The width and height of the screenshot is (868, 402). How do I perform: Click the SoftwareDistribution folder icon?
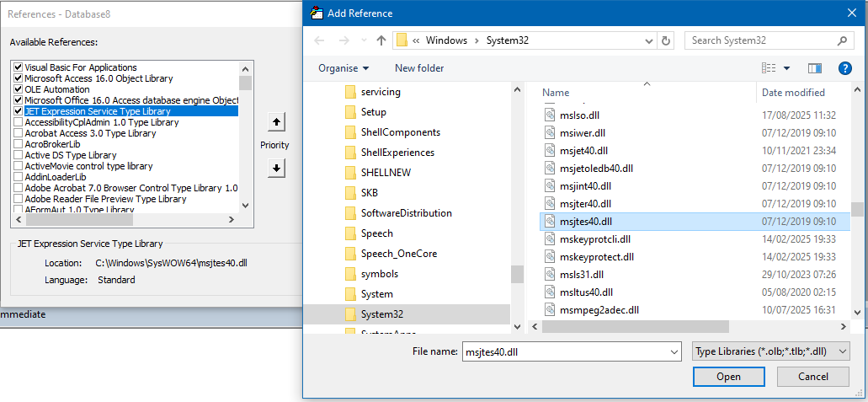(x=350, y=213)
